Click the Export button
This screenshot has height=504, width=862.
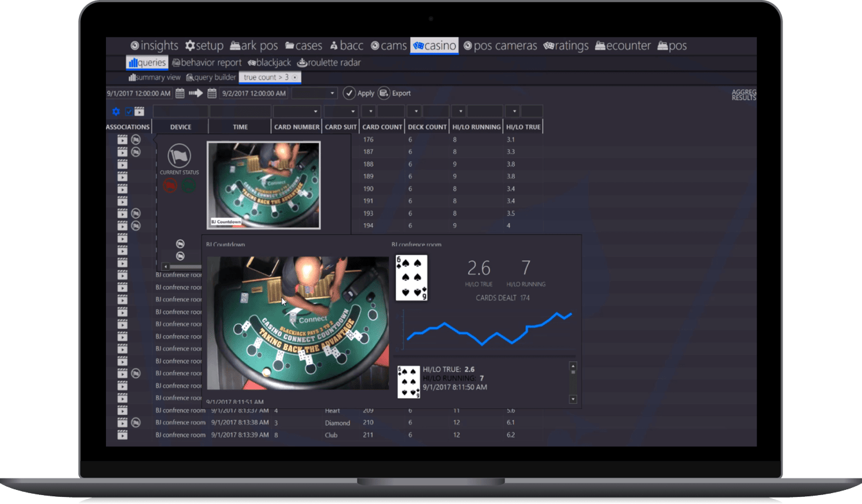point(394,94)
